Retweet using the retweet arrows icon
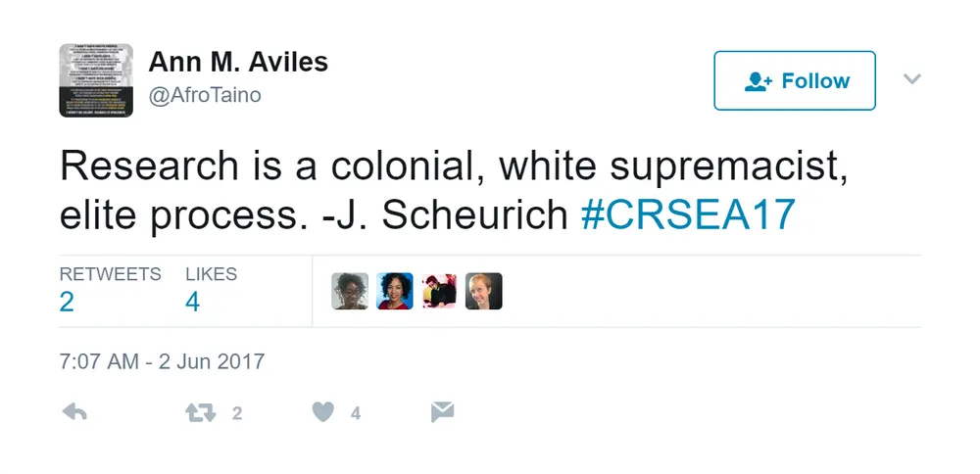Viewport: 980px width, 474px height. (201, 413)
